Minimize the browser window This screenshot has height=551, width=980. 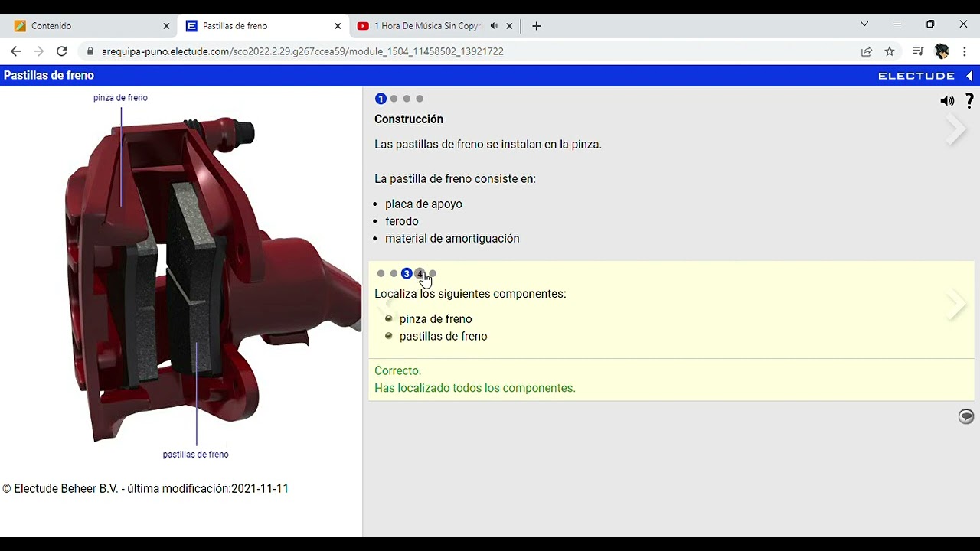[897, 24]
